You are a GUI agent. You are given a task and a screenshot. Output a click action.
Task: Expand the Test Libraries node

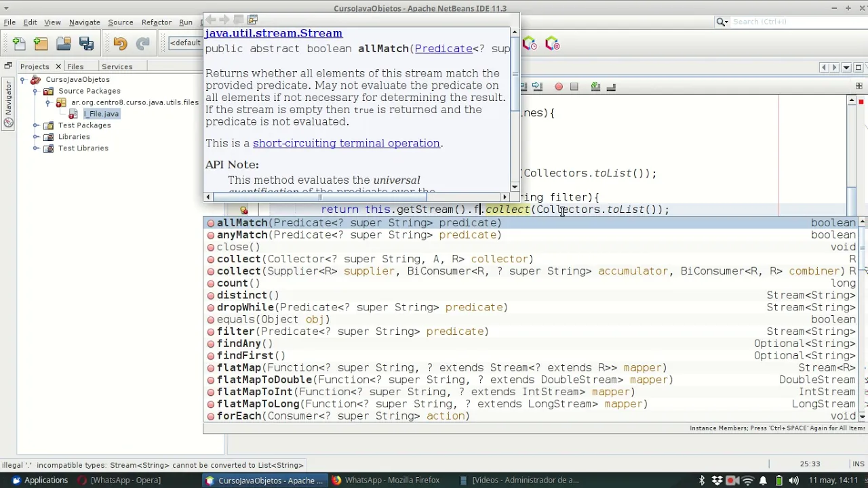click(35, 148)
